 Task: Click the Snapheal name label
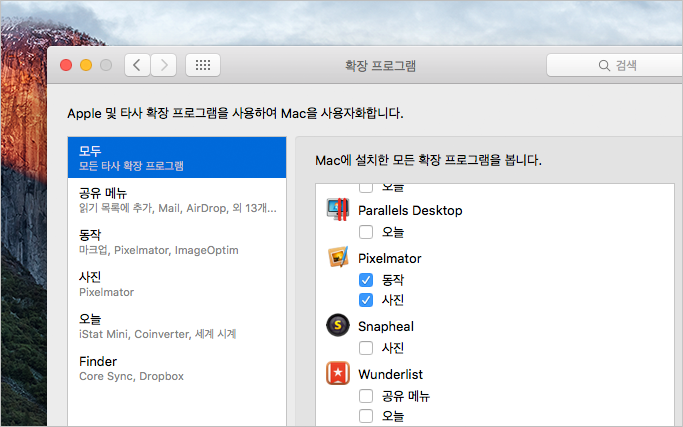(386, 326)
